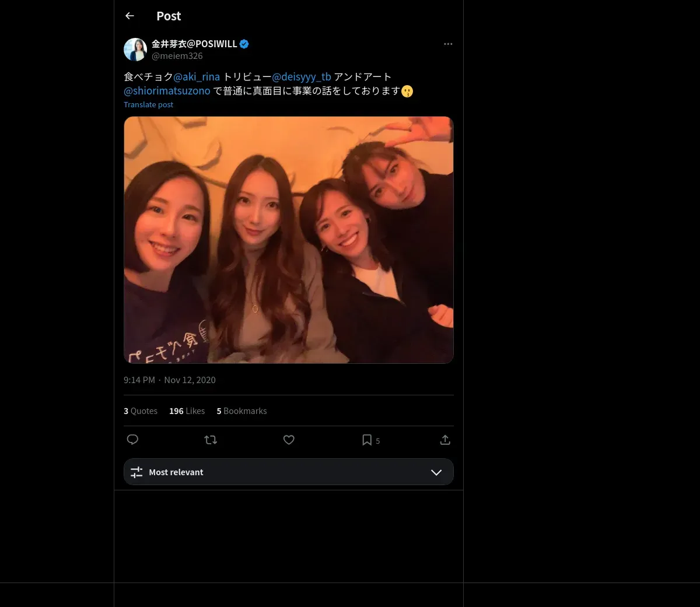Click the chevron on the replies filter
The width and height of the screenshot is (700, 607).
436,472
